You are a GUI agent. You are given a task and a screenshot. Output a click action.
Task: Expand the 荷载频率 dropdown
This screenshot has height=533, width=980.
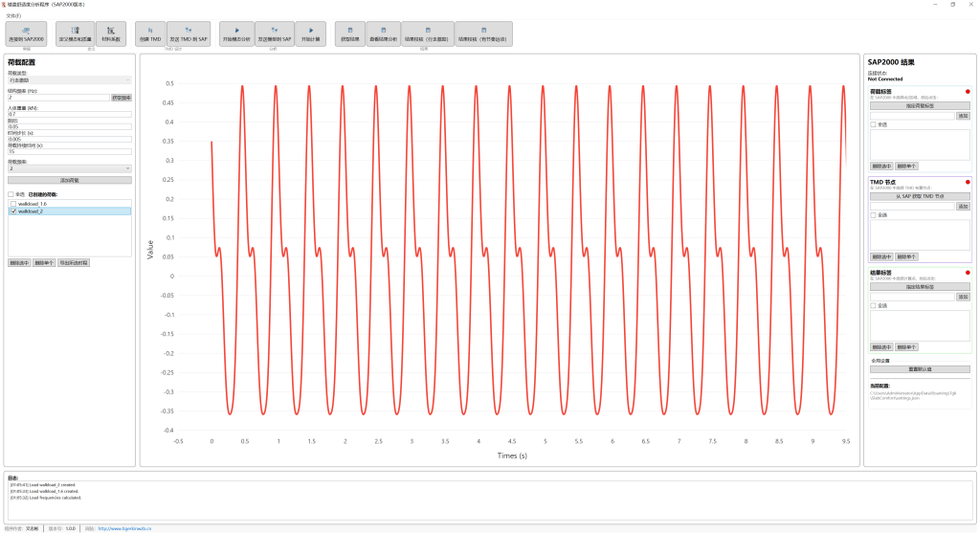(x=69, y=168)
